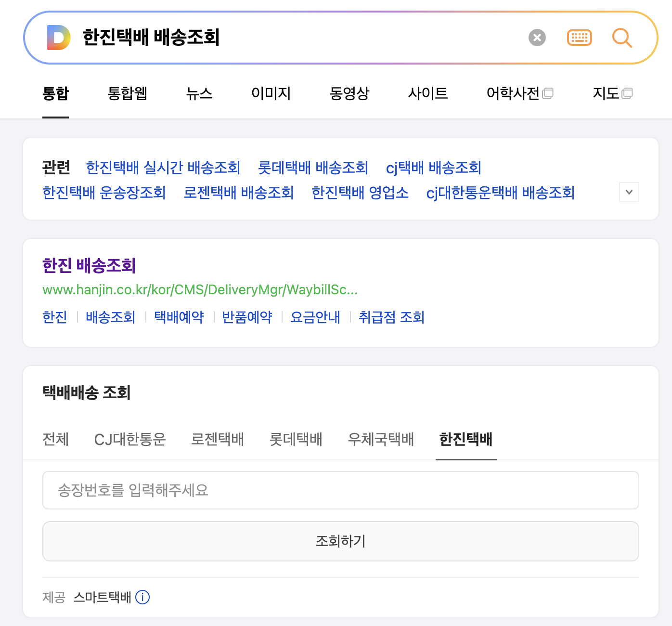This screenshot has height=626, width=672.
Task: Click the 관련 label text
Action: 56,168
